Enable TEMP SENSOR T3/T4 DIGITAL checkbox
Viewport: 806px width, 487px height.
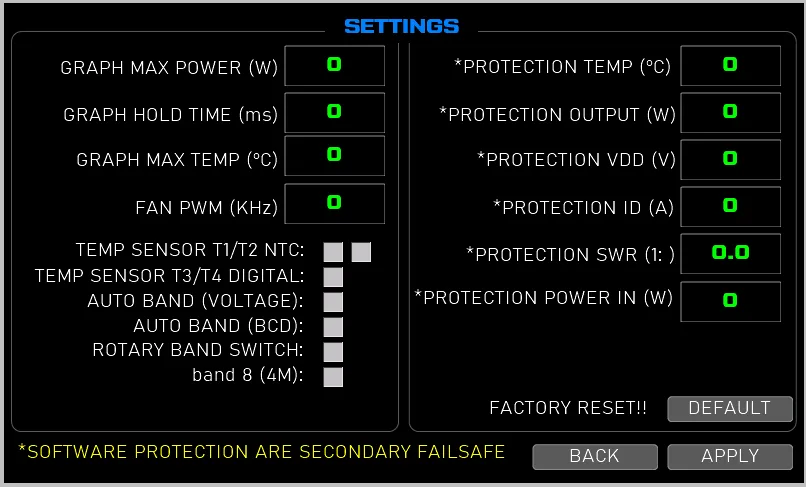pos(333,277)
